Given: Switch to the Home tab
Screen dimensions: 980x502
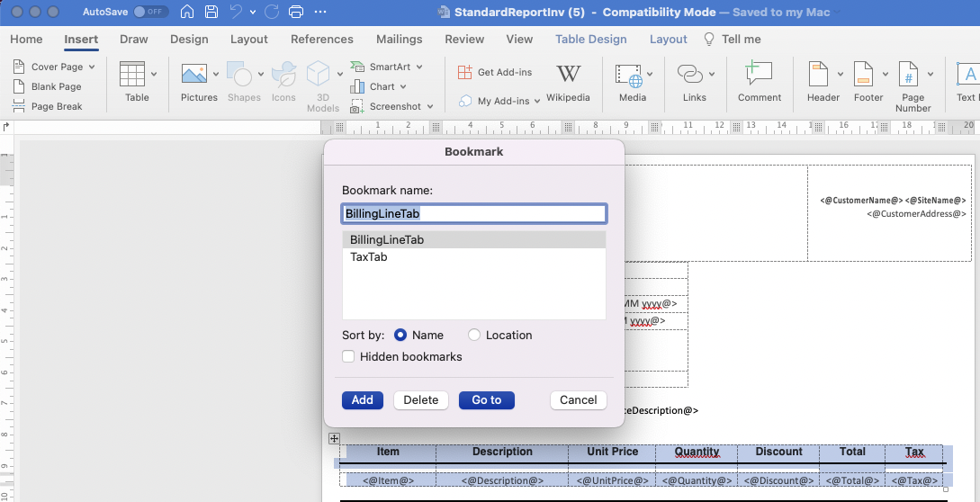Looking at the screenshot, I should click(x=26, y=39).
